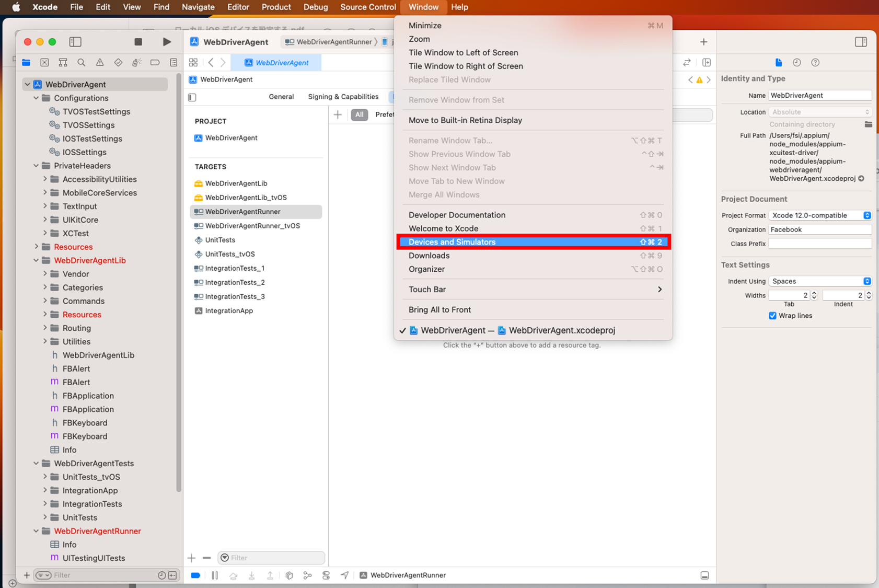The width and height of the screenshot is (879, 588).
Task: Click the yellow warning triangle icon
Action: click(699, 80)
